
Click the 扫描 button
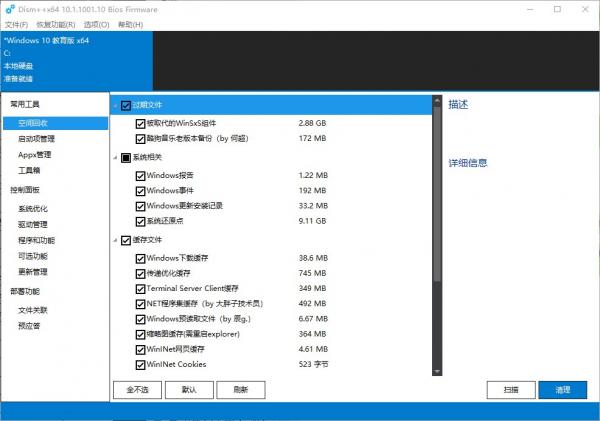click(x=511, y=390)
